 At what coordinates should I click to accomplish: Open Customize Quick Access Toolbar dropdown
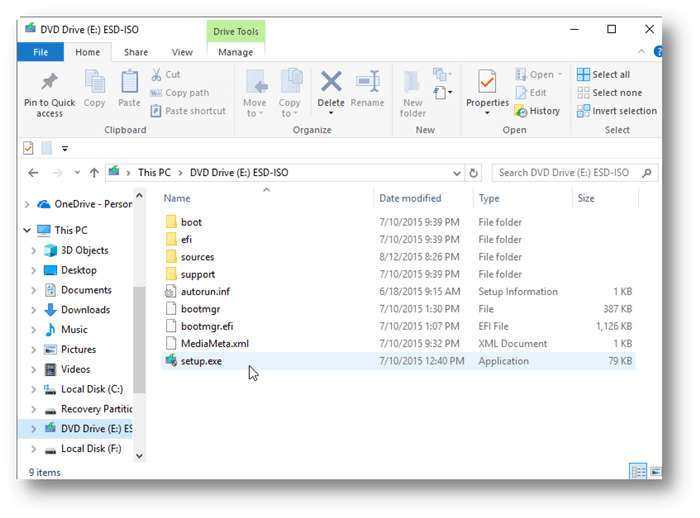pyautogui.click(x=65, y=149)
